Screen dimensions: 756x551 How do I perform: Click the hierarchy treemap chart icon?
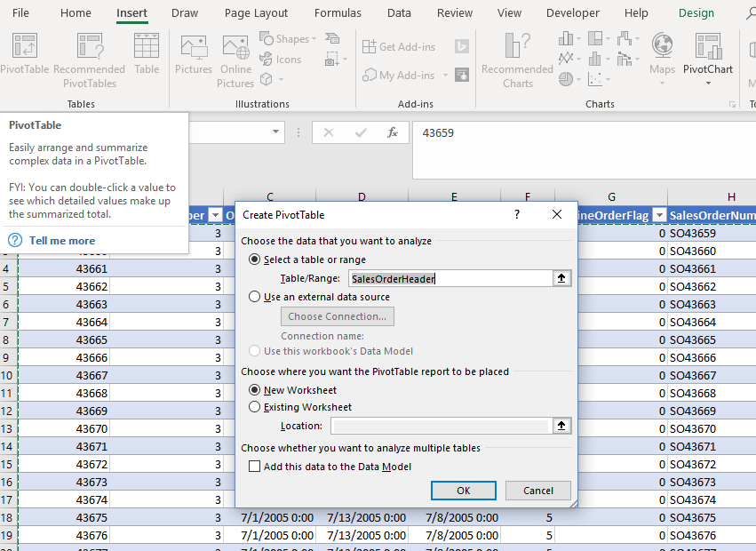point(595,38)
